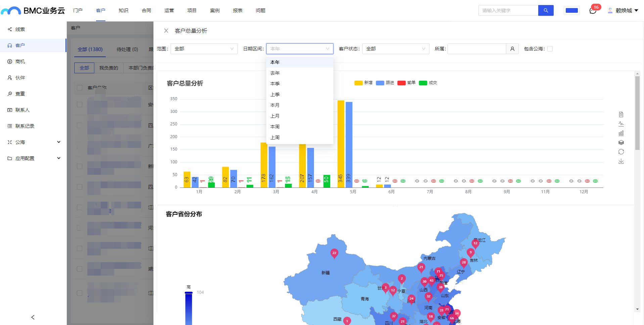Toggle 成交 legend series

tap(428, 83)
